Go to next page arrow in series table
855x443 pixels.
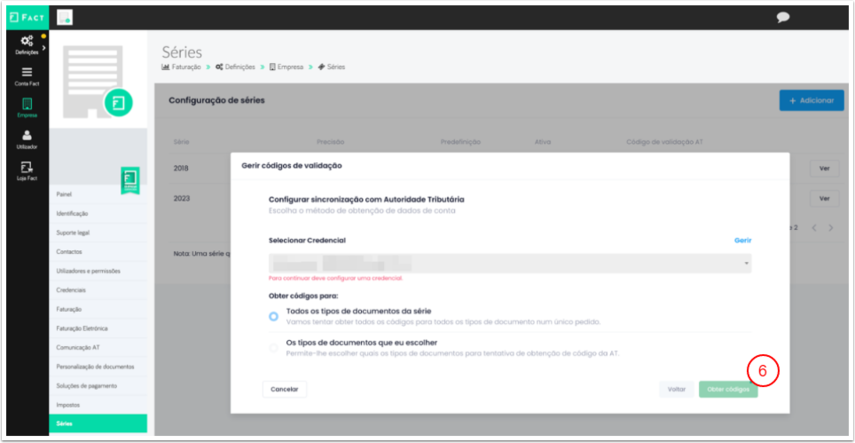coord(831,228)
